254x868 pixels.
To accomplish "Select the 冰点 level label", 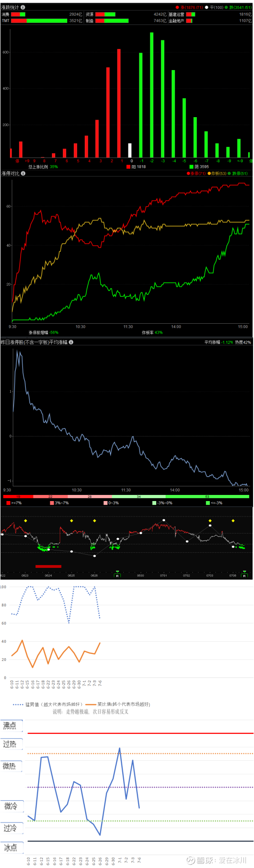I will pos(10,848).
